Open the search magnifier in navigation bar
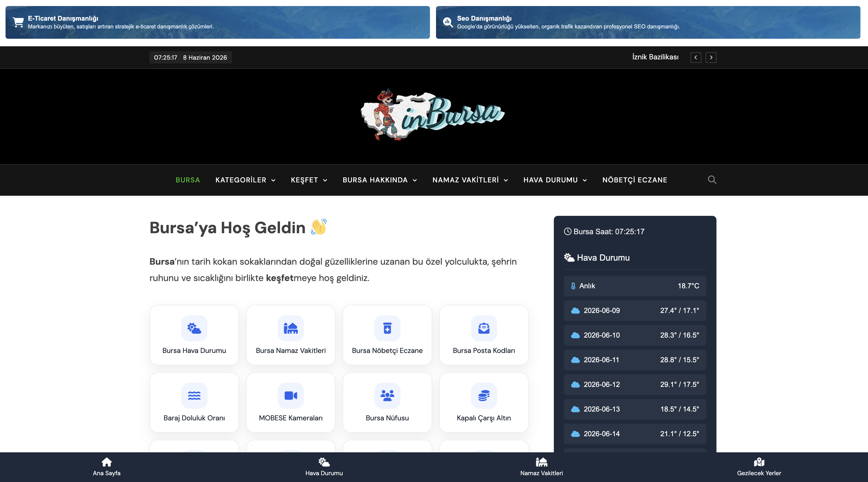868x482 pixels. [712, 180]
